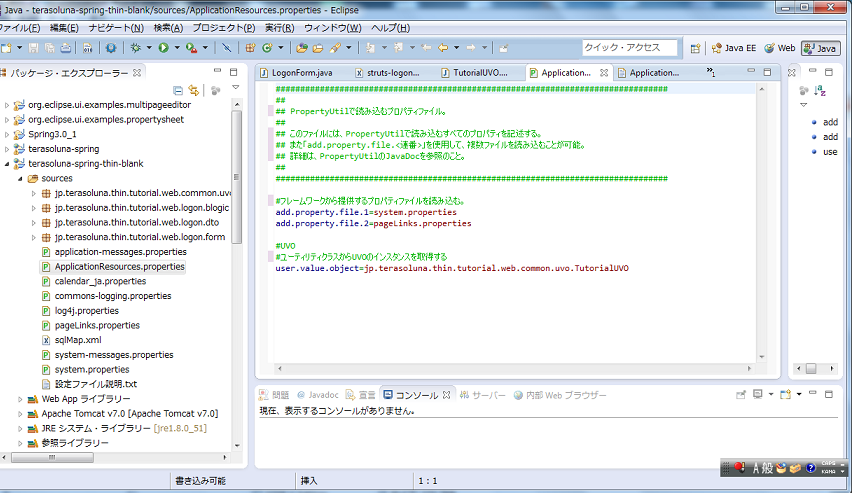852x493 pixels.
Task: Open the ヘルプ(H) menu
Action: (391, 28)
